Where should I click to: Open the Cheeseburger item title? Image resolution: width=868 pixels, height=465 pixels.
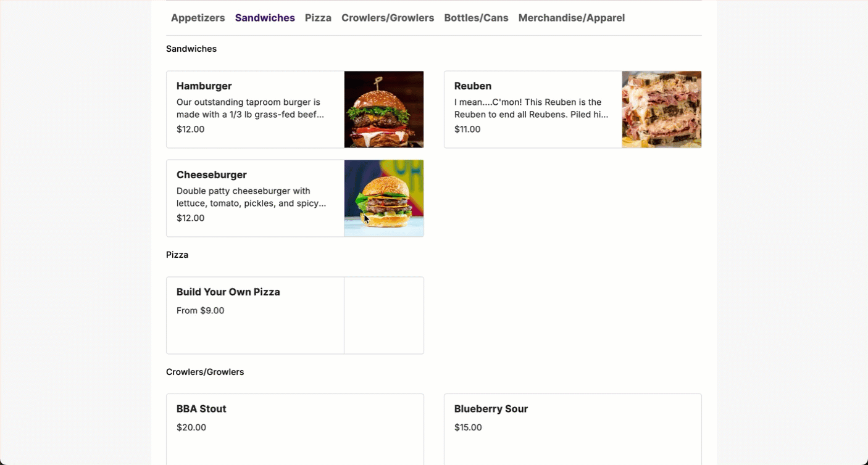pyautogui.click(x=211, y=175)
